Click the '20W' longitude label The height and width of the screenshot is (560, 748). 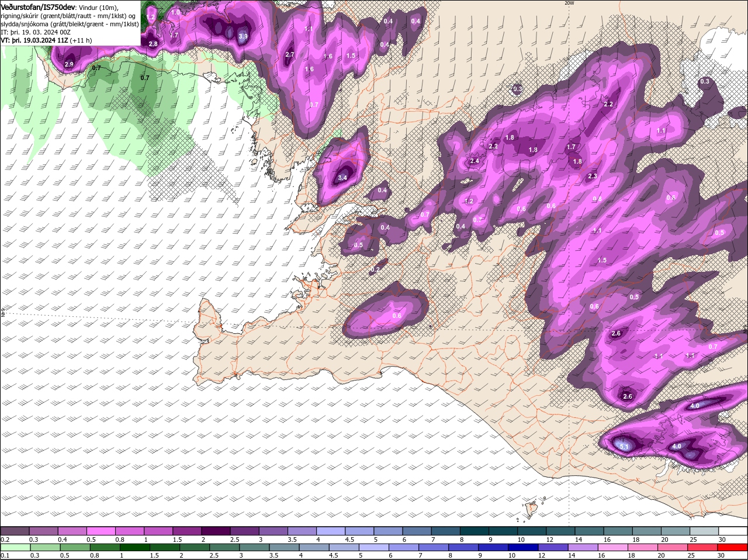pyautogui.click(x=569, y=3)
